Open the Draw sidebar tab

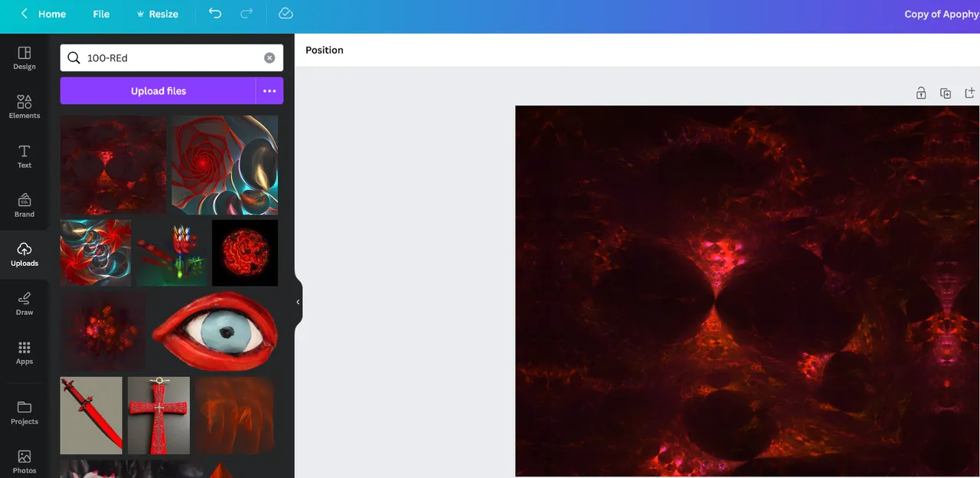point(24,303)
